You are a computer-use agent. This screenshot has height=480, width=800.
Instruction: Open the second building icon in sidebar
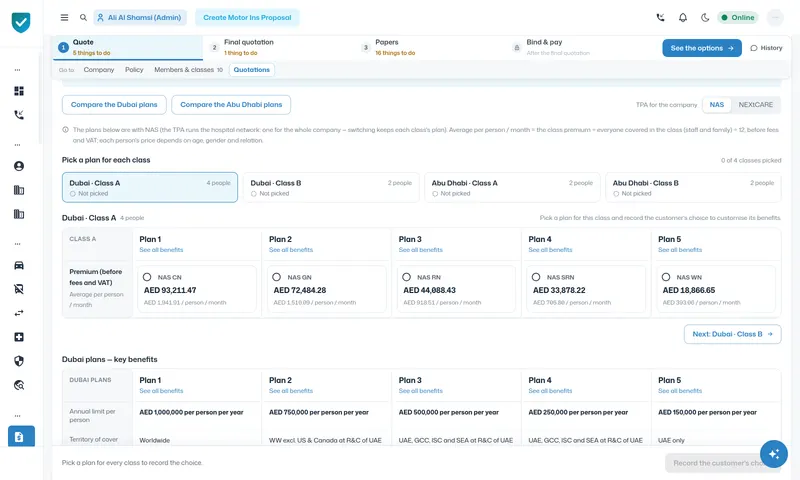coord(19,214)
